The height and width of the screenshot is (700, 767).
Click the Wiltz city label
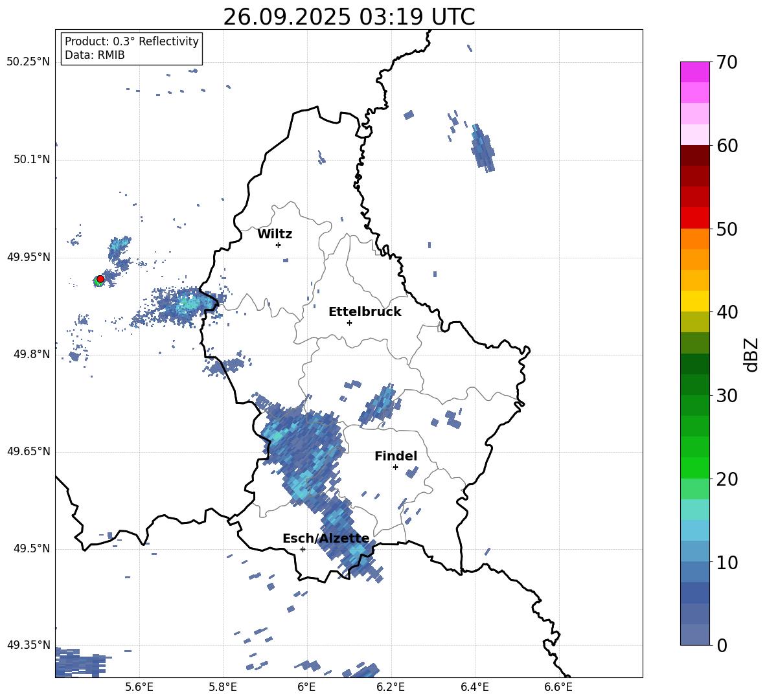coord(275,234)
